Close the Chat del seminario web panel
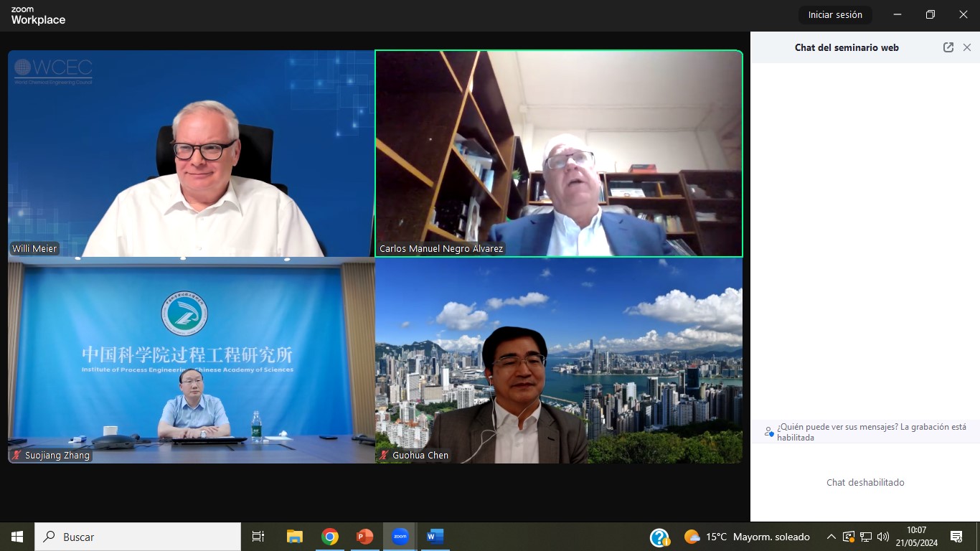Viewport: 980px width, 551px height. coord(967,47)
